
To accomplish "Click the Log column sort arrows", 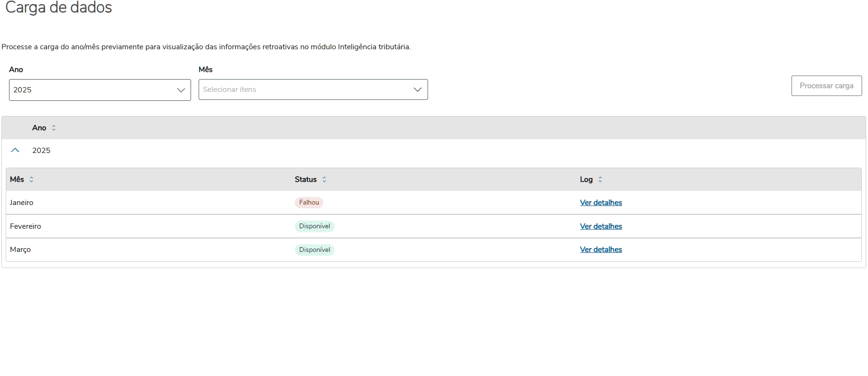I will click(600, 179).
